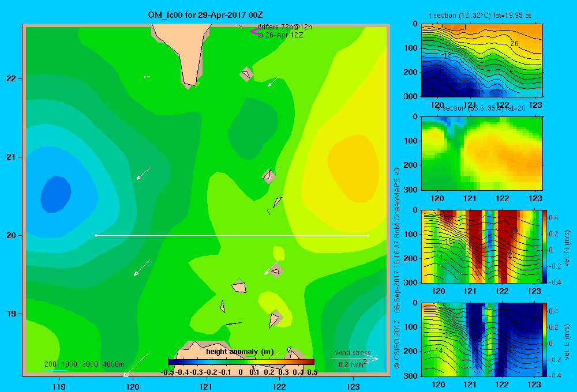Select the vel. N color scale bar
The image size is (577, 392).
[x=545, y=246]
